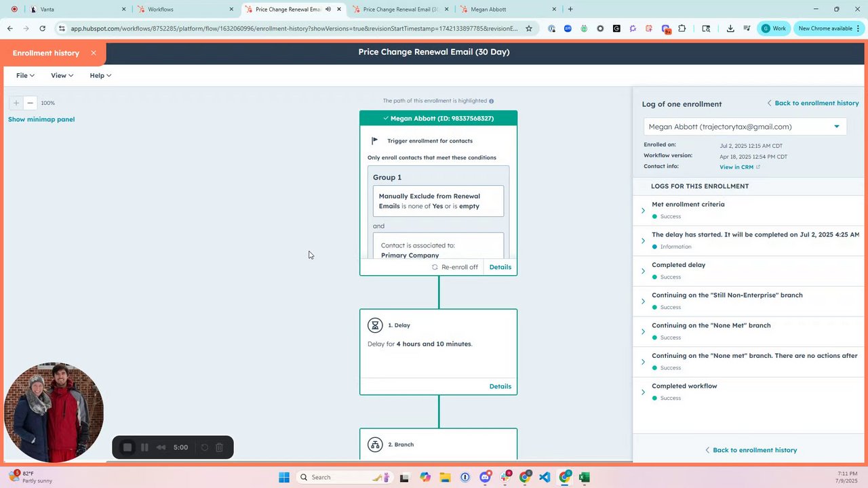This screenshot has width=868, height=488.
Task: Reload the current page
Action: point(43,28)
